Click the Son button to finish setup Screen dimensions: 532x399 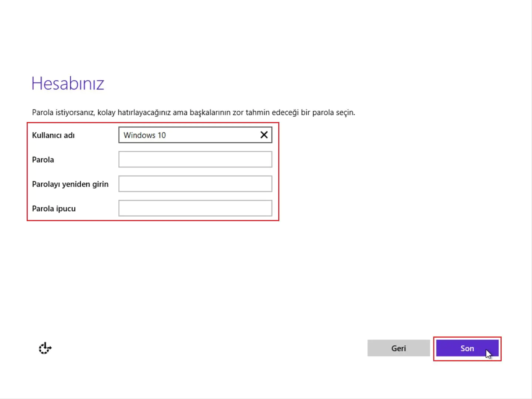(467, 348)
